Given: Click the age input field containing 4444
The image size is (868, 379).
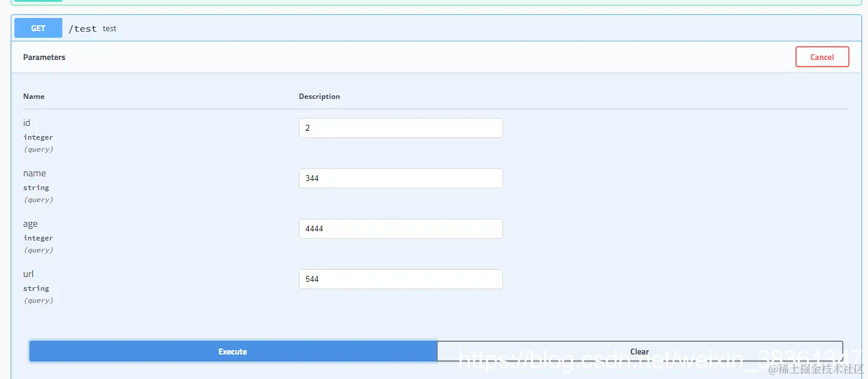Looking at the screenshot, I should coord(400,228).
